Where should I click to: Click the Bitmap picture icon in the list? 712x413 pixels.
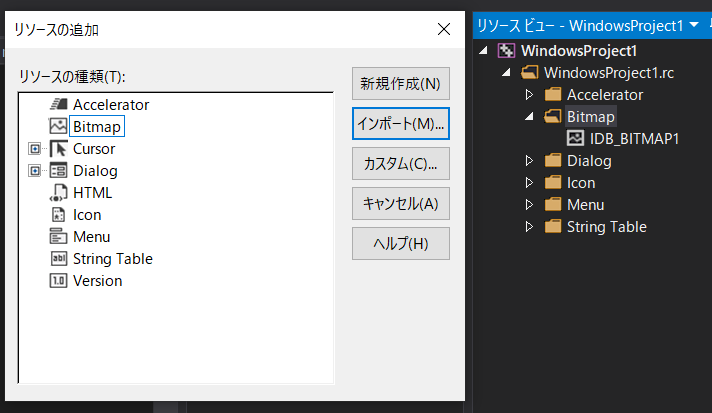click(x=58, y=126)
